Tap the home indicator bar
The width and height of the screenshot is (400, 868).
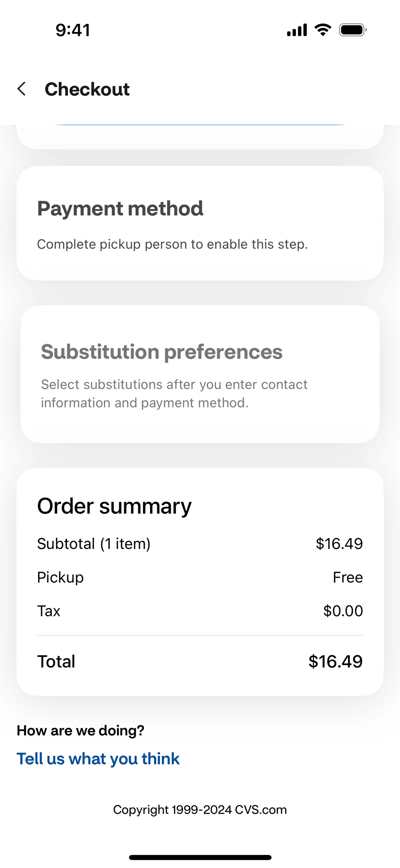(x=200, y=857)
